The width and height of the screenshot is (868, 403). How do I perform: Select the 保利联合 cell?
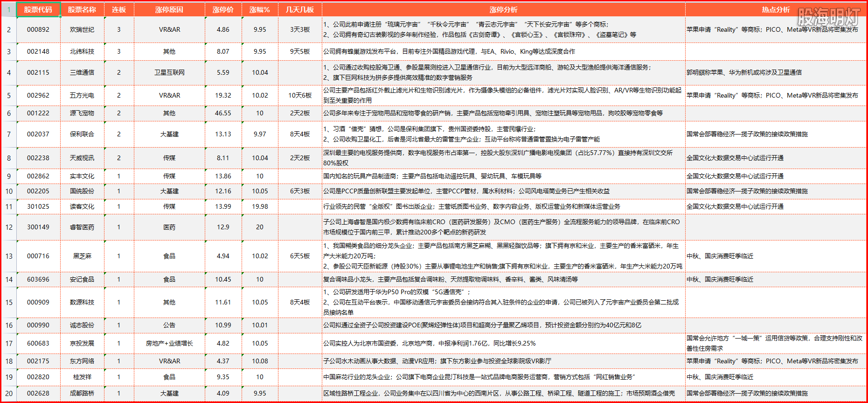coord(82,134)
